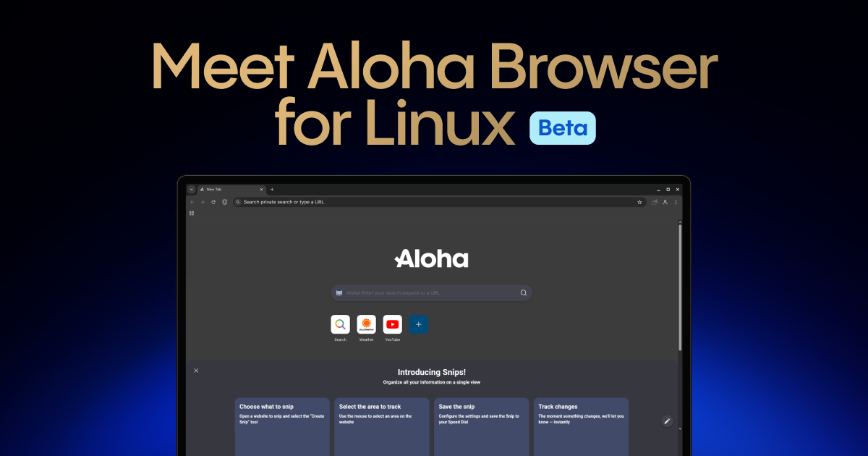Image resolution: width=868 pixels, height=456 pixels.
Task: Click the page vertical scrollbar
Action: pyautogui.click(x=679, y=287)
